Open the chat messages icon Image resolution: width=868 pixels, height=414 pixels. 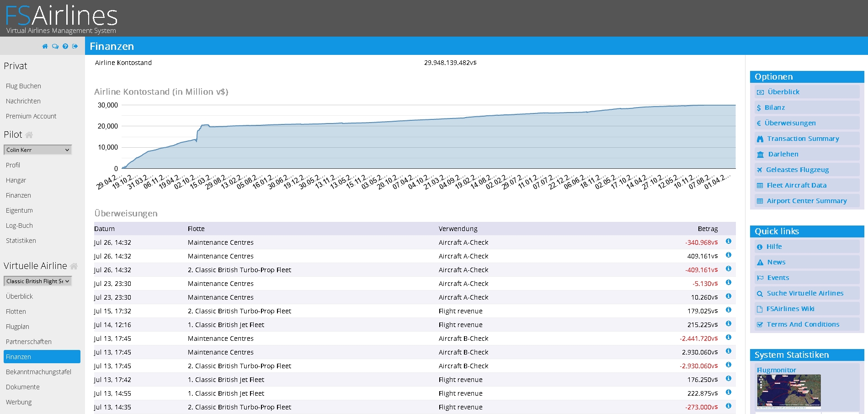click(55, 46)
